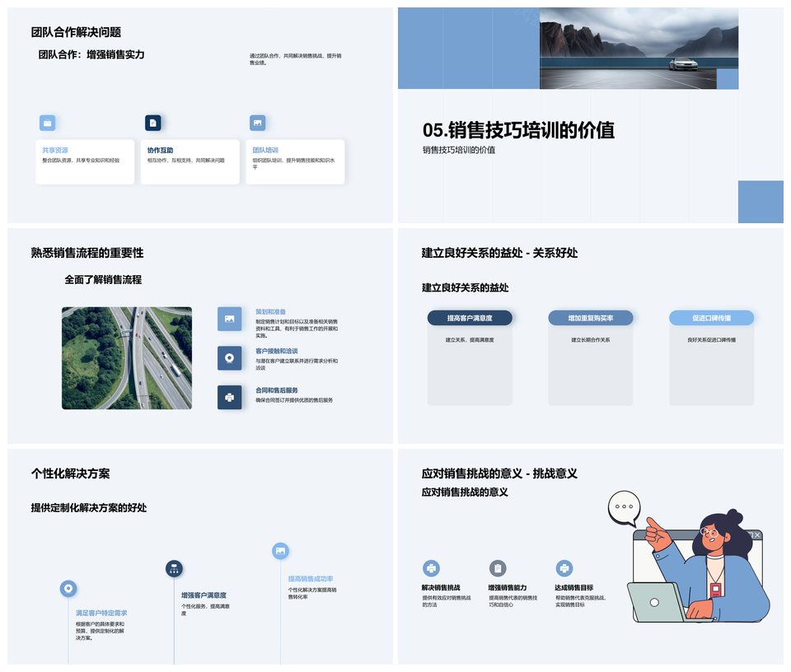Image resolution: width=791 pixels, height=672 pixels.
Task: Select the 增加重复购买率 pill label
Action: (591, 318)
